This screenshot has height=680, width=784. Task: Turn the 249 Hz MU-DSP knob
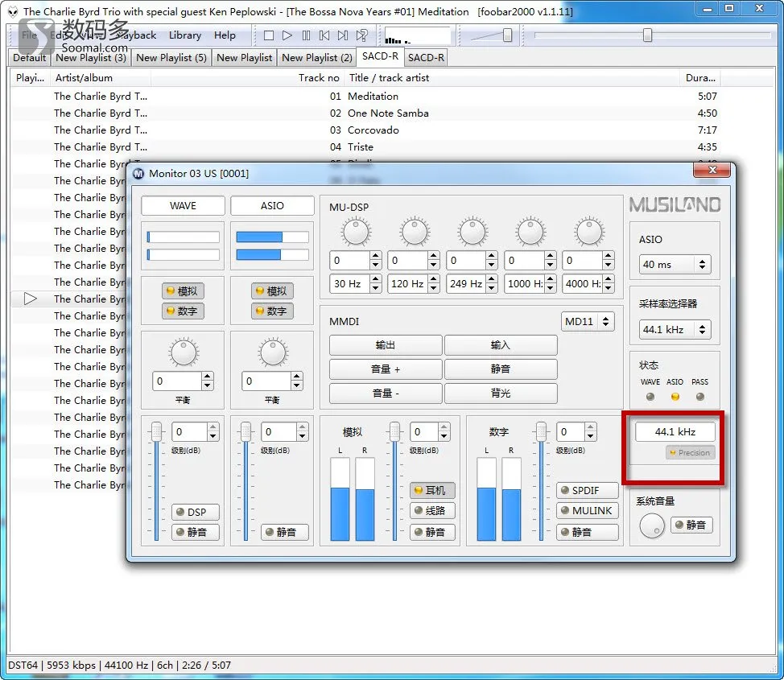point(472,232)
